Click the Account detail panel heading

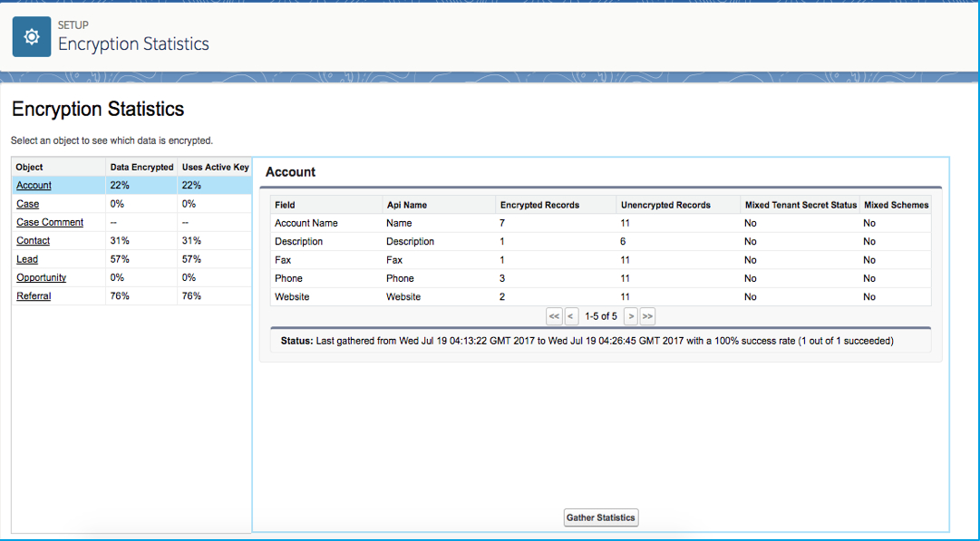pos(291,172)
